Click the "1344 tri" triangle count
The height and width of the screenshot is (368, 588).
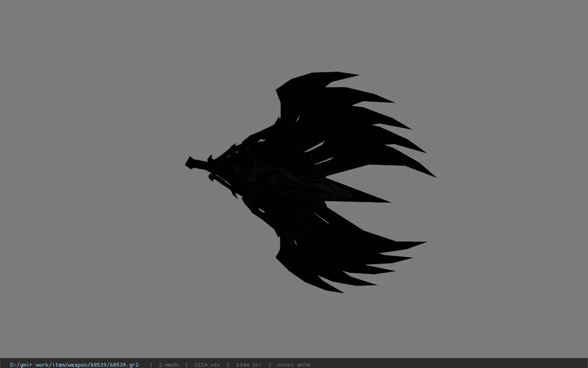click(x=249, y=365)
